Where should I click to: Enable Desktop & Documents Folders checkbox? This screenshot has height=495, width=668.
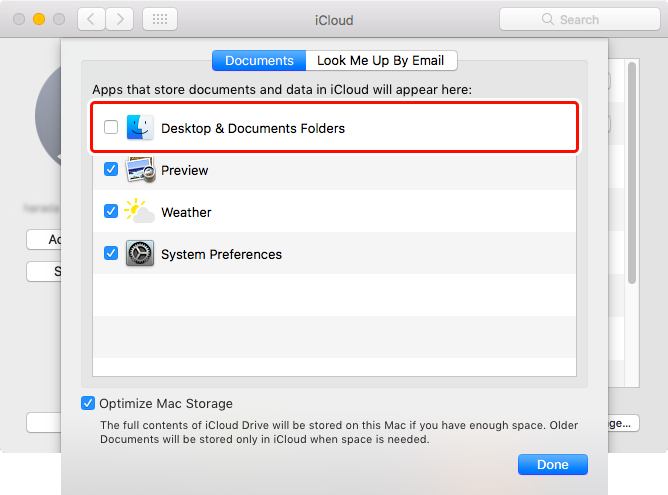[x=111, y=128]
